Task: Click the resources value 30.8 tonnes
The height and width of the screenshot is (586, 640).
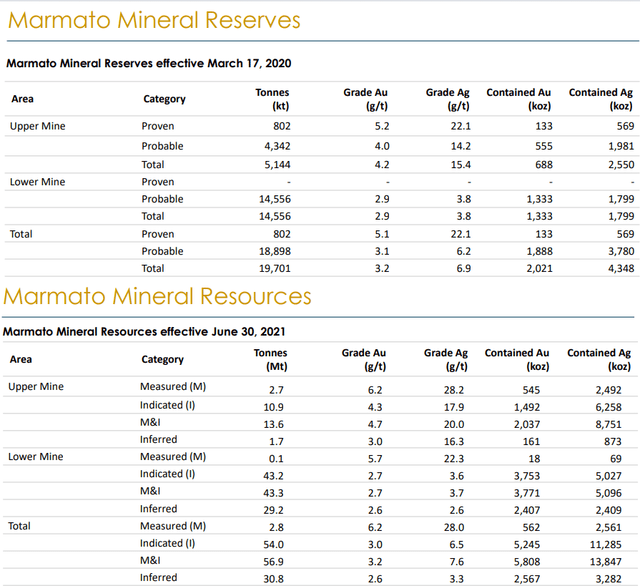Action: [x=273, y=579]
